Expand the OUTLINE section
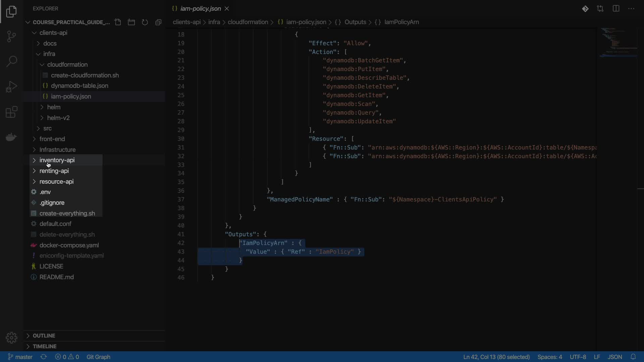The height and width of the screenshot is (362, 644). tap(44, 336)
